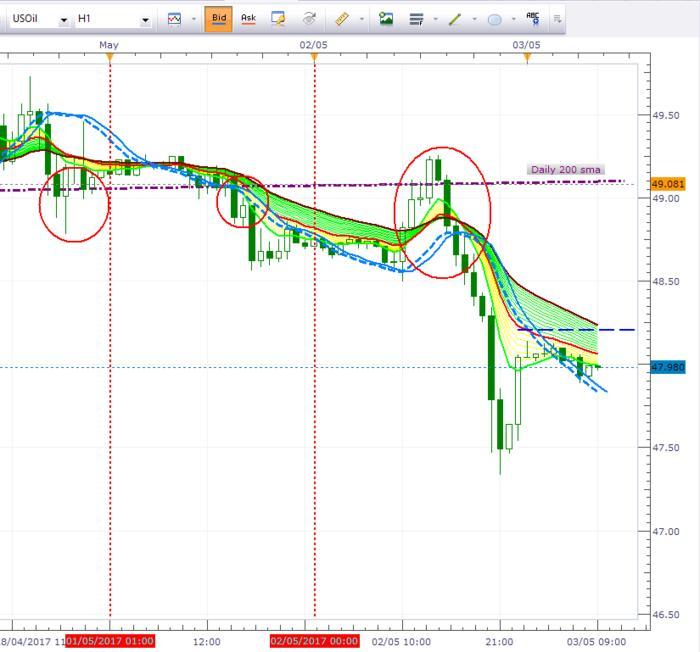
Task: Select the ellipse shape tool
Action: pos(494,20)
